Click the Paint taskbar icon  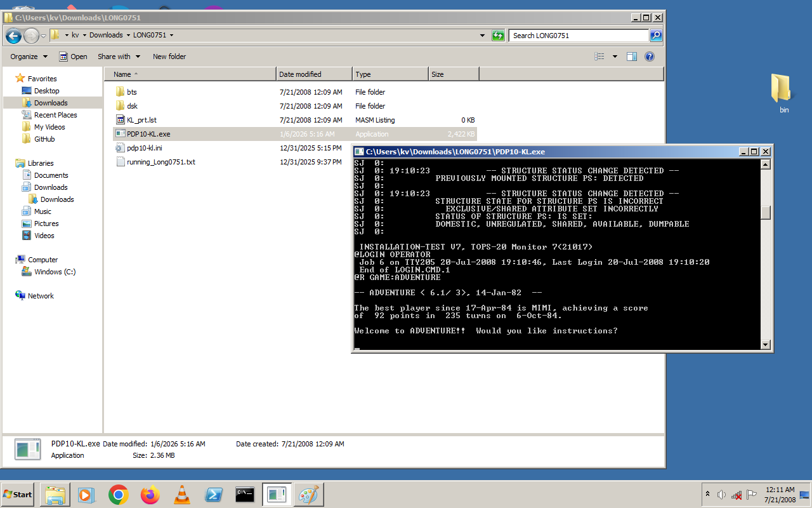309,495
